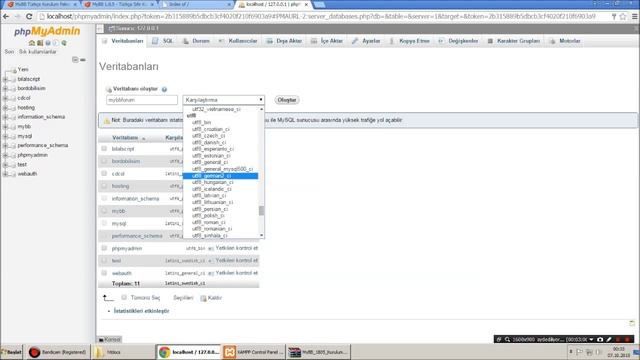Click the help icon next to Veritabanı oluştur
Viewport: 640px width, 360px height.
tap(164, 89)
